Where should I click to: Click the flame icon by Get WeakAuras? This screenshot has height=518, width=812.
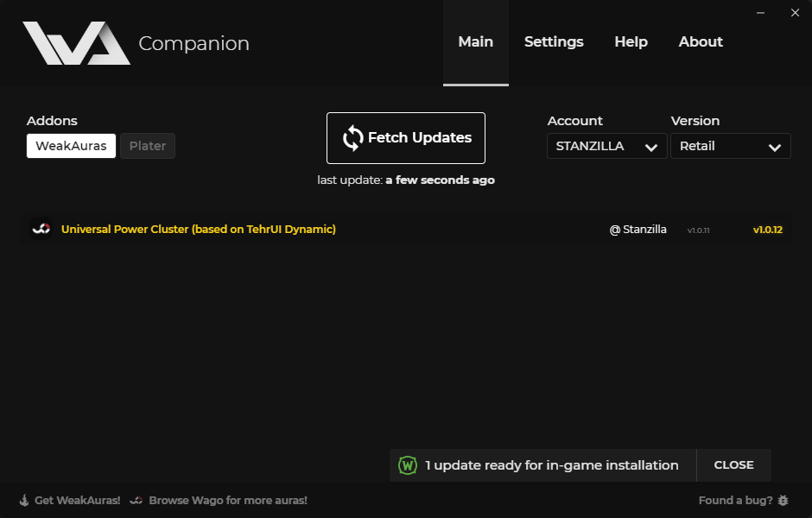[24, 501]
